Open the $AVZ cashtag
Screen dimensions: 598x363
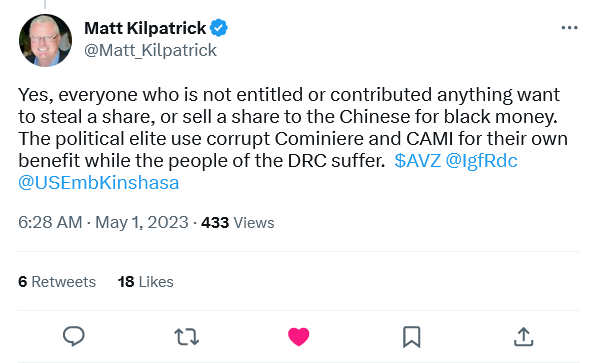click(418, 161)
